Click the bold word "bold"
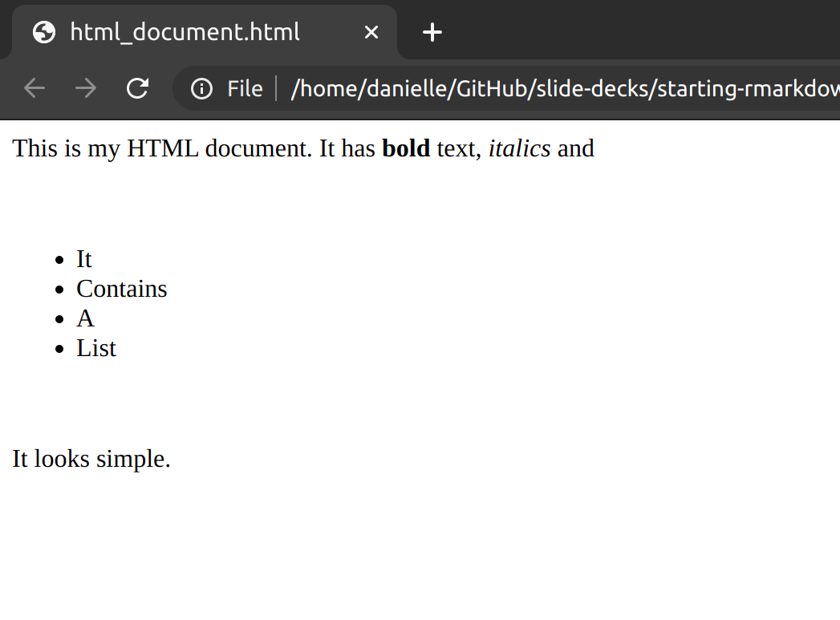840x620 pixels. pyautogui.click(x=406, y=148)
